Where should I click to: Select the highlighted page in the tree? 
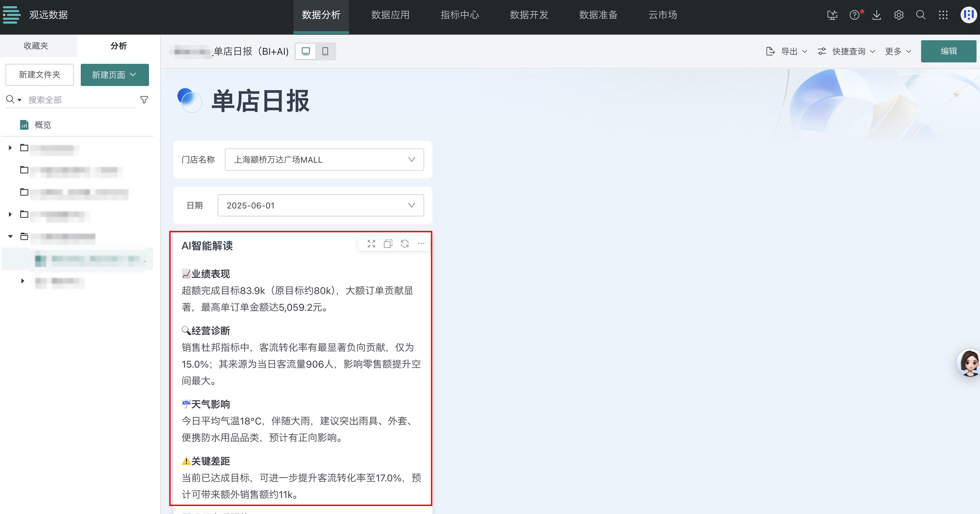click(x=78, y=259)
